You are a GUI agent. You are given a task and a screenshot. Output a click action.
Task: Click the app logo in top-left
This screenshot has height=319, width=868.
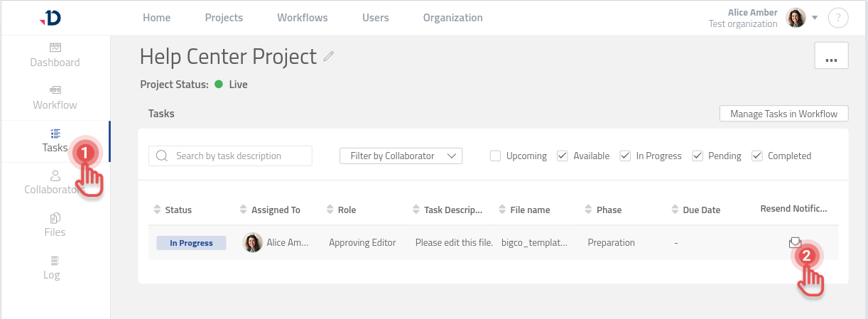click(x=50, y=18)
